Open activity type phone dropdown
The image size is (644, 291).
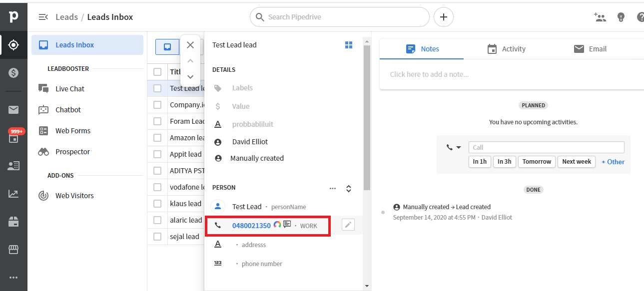pos(454,147)
